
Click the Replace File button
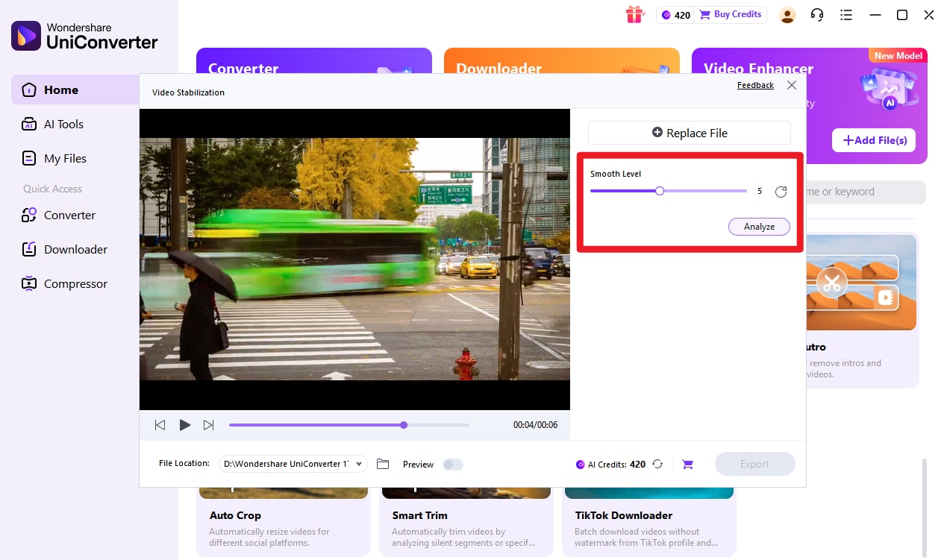[688, 133]
